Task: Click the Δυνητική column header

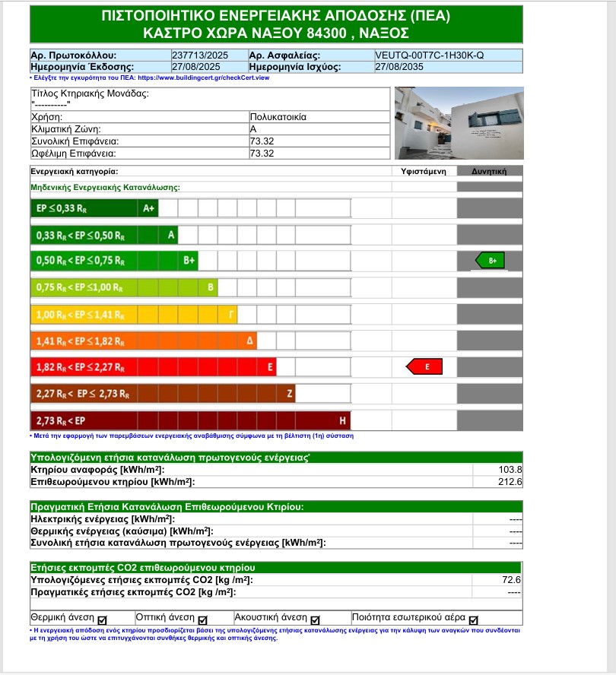Action: (x=489, y=171)
